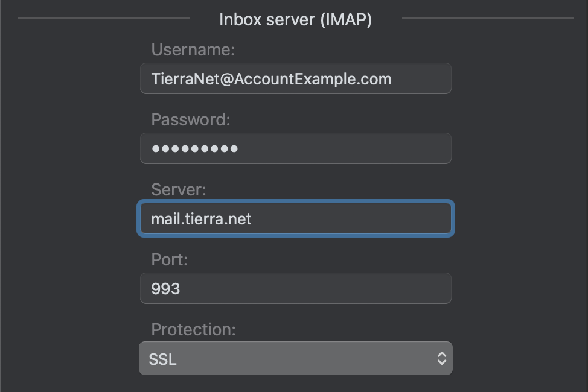This screenshot has height=392, width=588.
Task: Click the "Password:" label
Action: coord(191,119)
